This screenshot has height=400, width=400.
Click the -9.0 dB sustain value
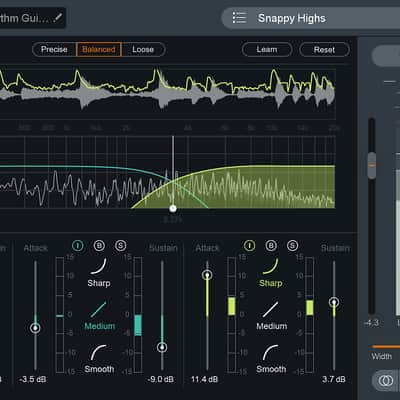pyautogui.click(x=160, y=379)
